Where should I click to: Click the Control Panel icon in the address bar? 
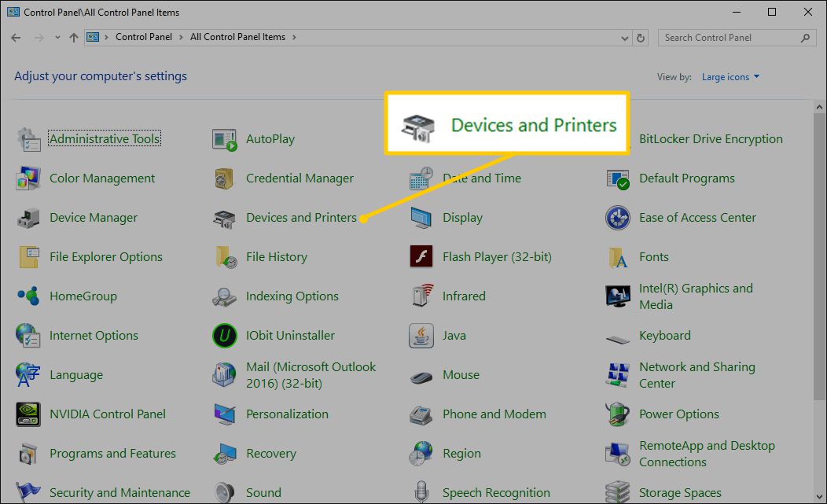point(93,37)
